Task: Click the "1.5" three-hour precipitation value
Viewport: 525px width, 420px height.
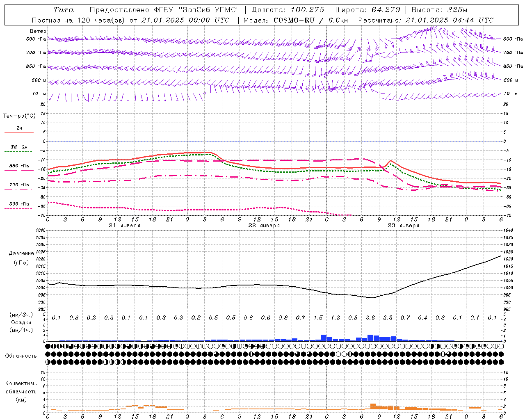Action: 318,318
